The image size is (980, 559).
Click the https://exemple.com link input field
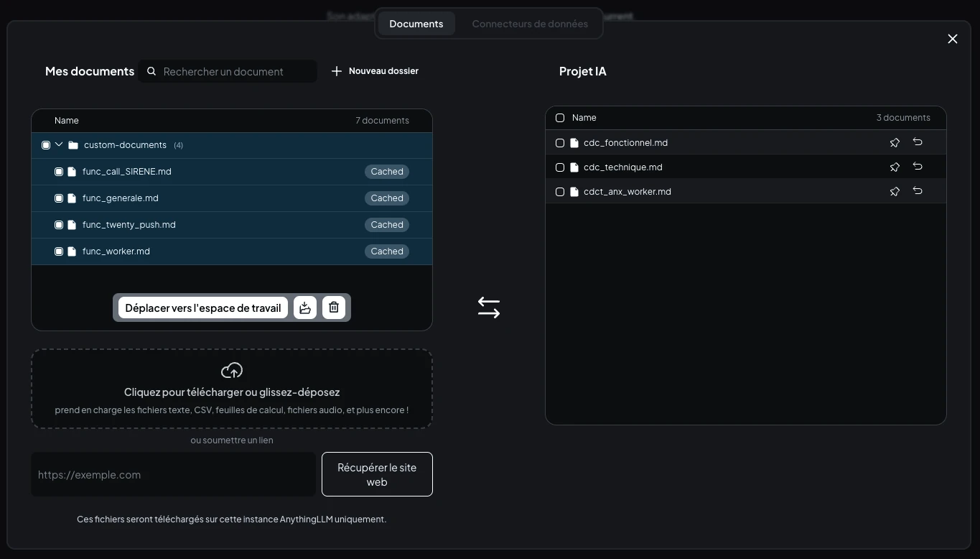pyautogui.click(x=173, y=474)
